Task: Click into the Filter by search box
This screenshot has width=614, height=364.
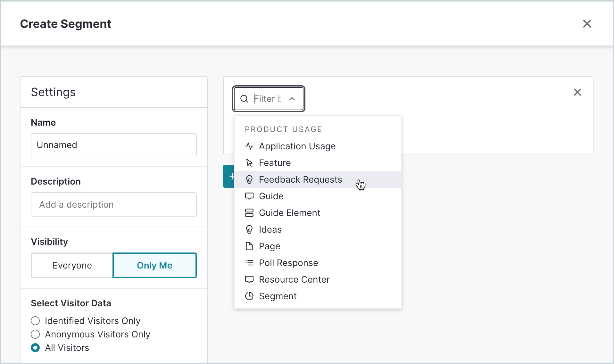Action: 267,99
